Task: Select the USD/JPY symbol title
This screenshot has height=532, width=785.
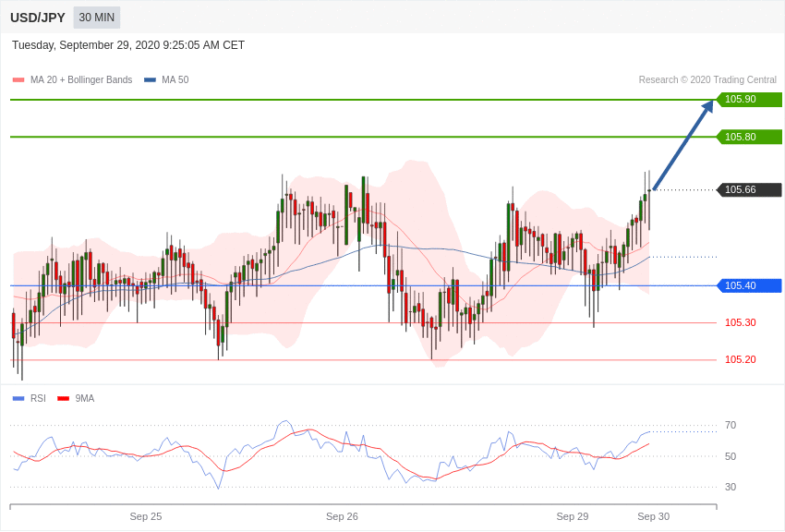Action: pyautogui.click(x=38, y=18)
